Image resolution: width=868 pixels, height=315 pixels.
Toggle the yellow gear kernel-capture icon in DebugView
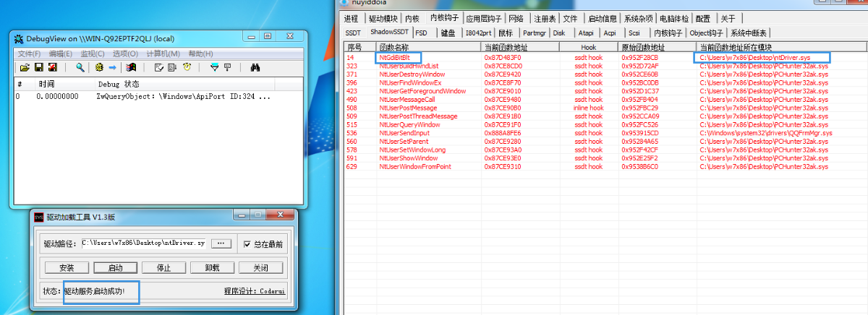click(99, 67)
